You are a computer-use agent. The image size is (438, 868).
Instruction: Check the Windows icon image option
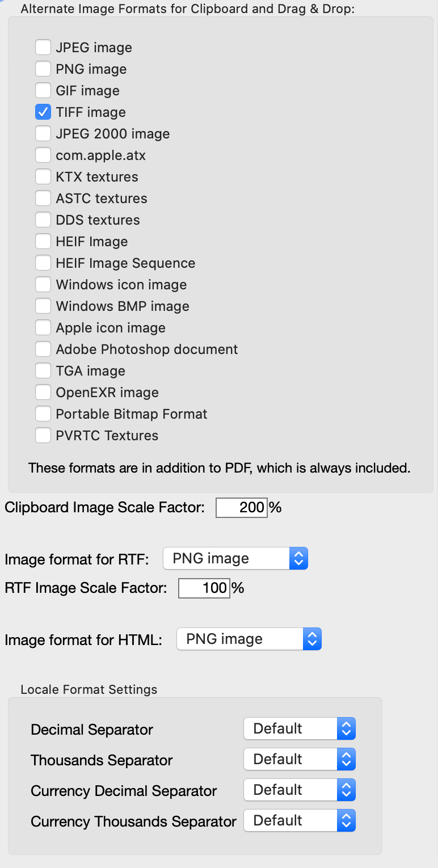[x=43, y=284]
